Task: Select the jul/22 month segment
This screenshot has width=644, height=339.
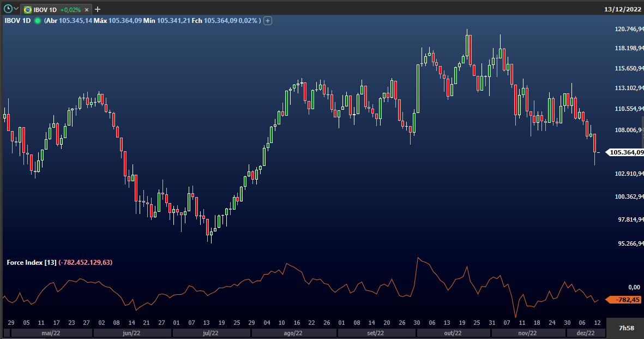Action: 210,333
